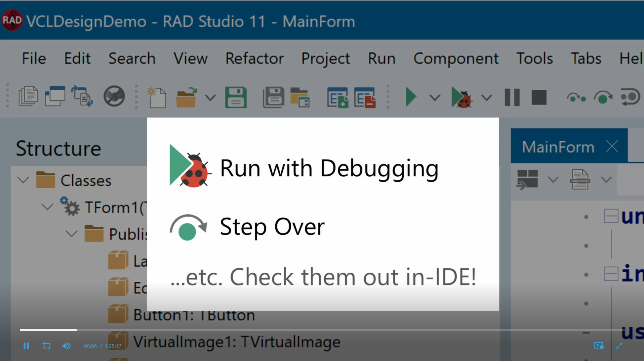Image resolution: width=644 pixels, height=361 pixels.
Task: Click Remove File from Project icon
Action: 365,98
